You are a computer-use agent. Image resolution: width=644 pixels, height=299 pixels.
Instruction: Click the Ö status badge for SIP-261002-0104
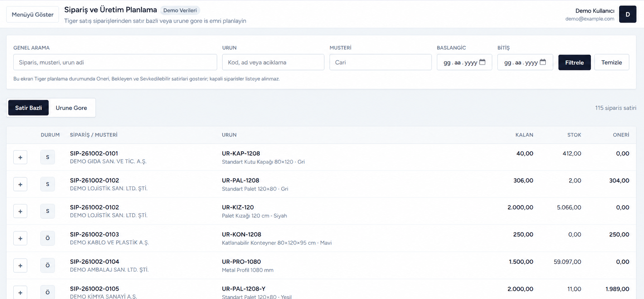coord(48,265)
